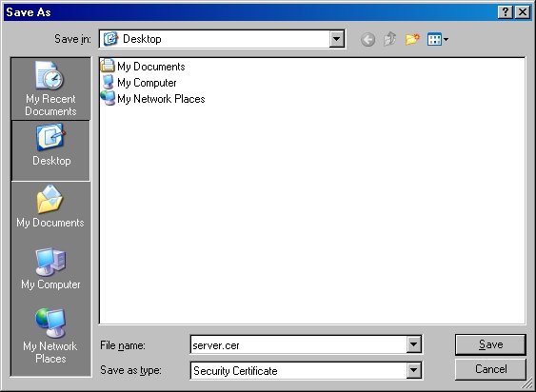Click into the File name text field

click(x=298, y=344)
